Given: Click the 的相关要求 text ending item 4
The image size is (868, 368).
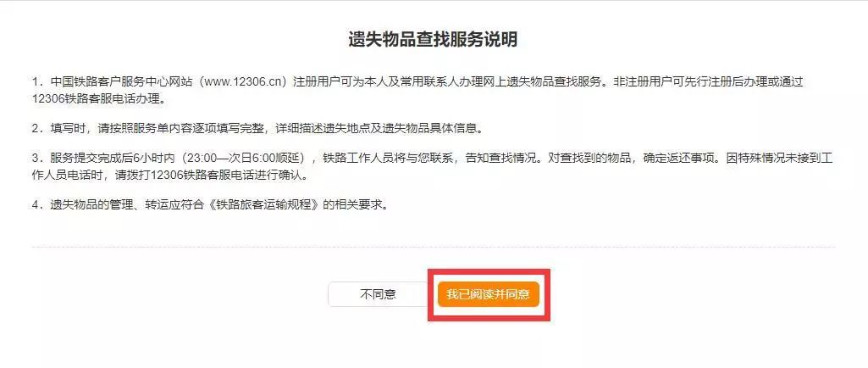Looking at the screenshot, I should pyautogui.click(x=350, y=204).
